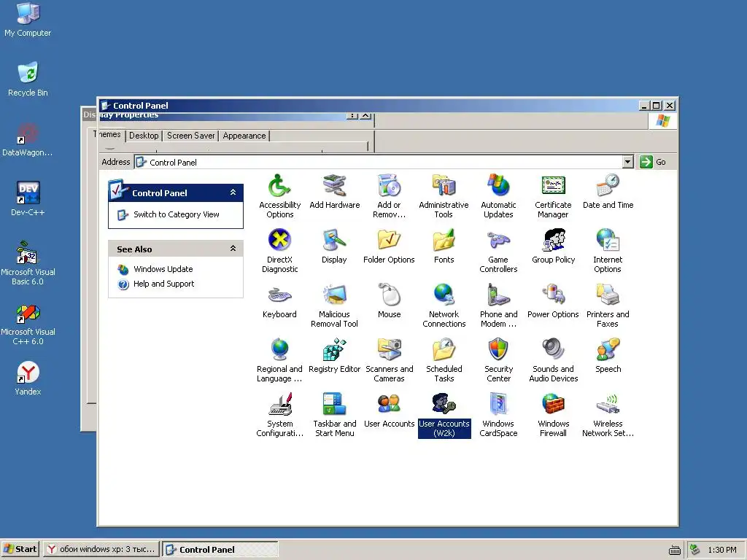Select Microsoft Visual C++ 6.0 shortcut
This screenshot has height=560, width=747.
pyautogui.click(x=28, y=323)
